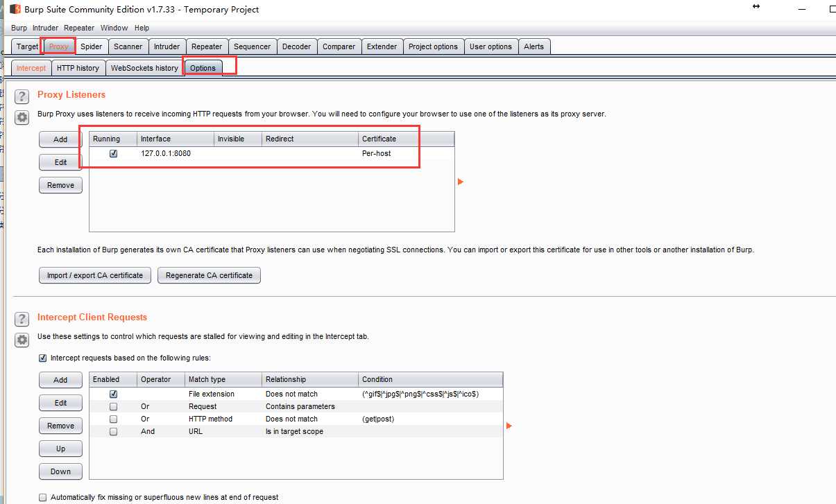Open the Window menu
The height and width of the screenshot is (504, 836).
[114, 28]
